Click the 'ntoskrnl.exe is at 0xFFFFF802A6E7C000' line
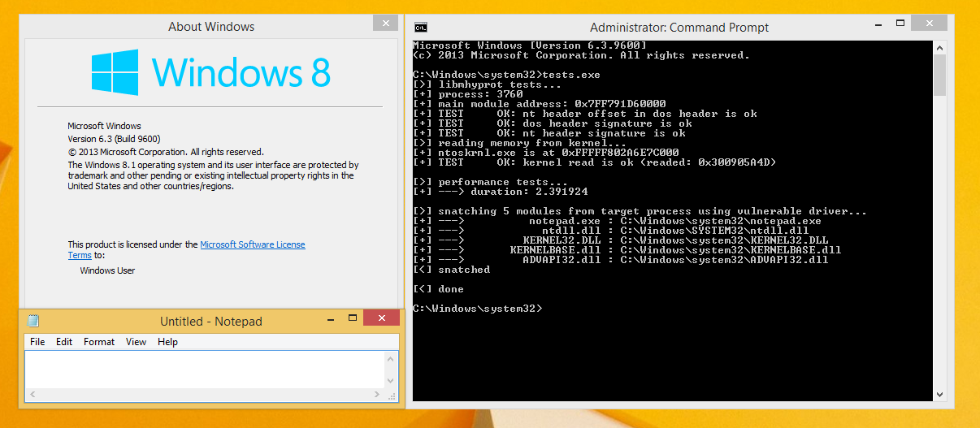Screen dimensions: 980x428 [546, 153]
